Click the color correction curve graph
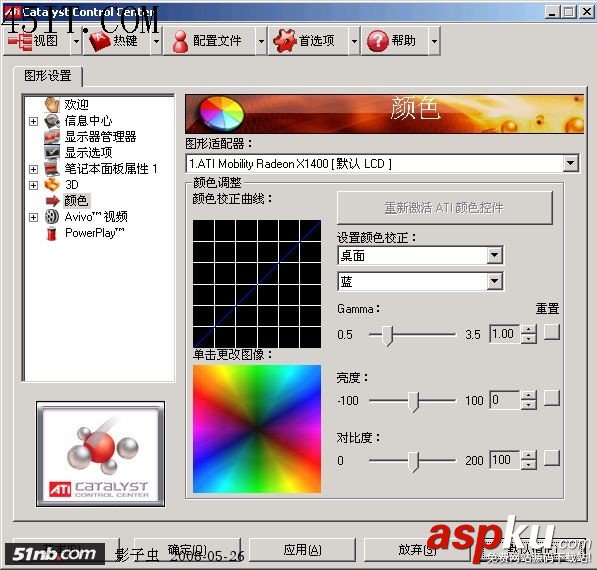597x570 pixels. tap(257, 284)
